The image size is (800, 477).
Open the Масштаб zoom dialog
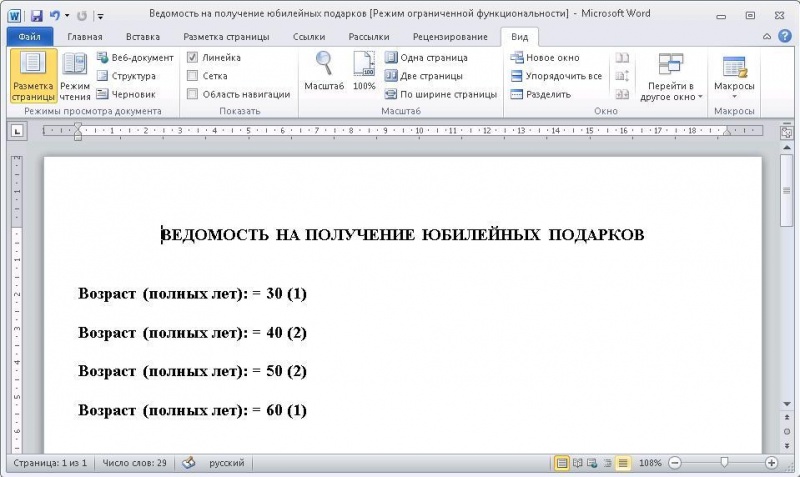click(x=324, y=71)
